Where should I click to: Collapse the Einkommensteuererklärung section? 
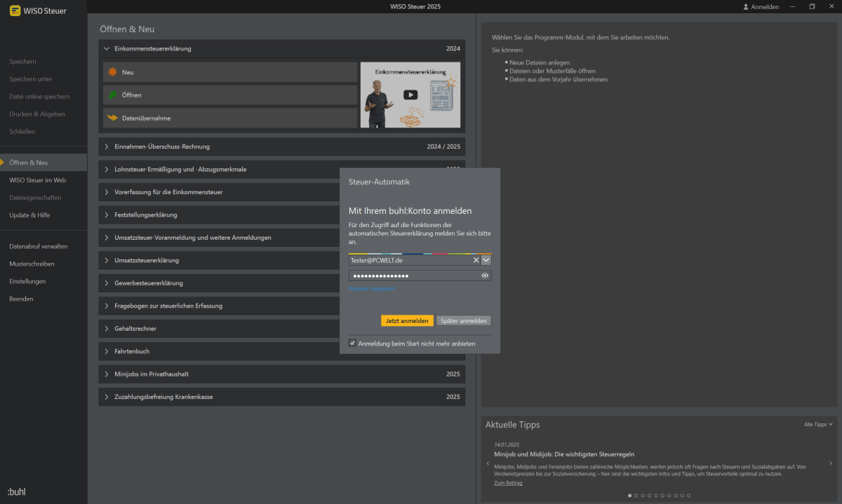point(107,49)
